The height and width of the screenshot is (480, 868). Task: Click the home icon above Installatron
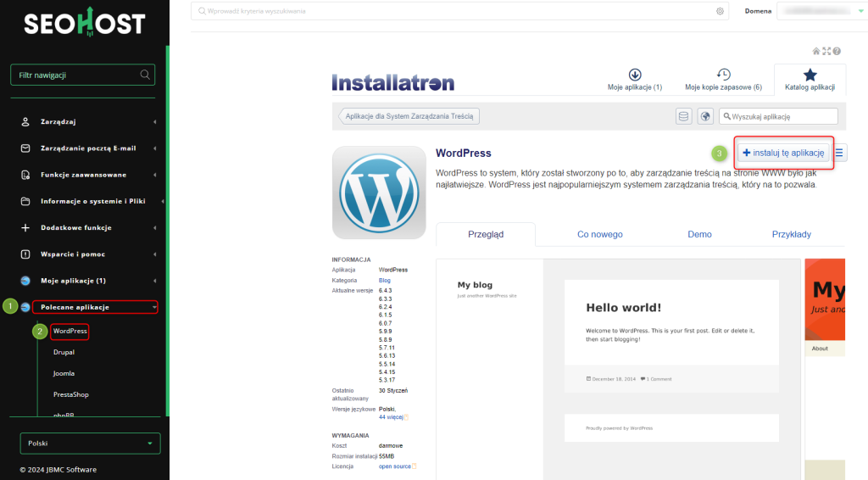tap(816, 51)
